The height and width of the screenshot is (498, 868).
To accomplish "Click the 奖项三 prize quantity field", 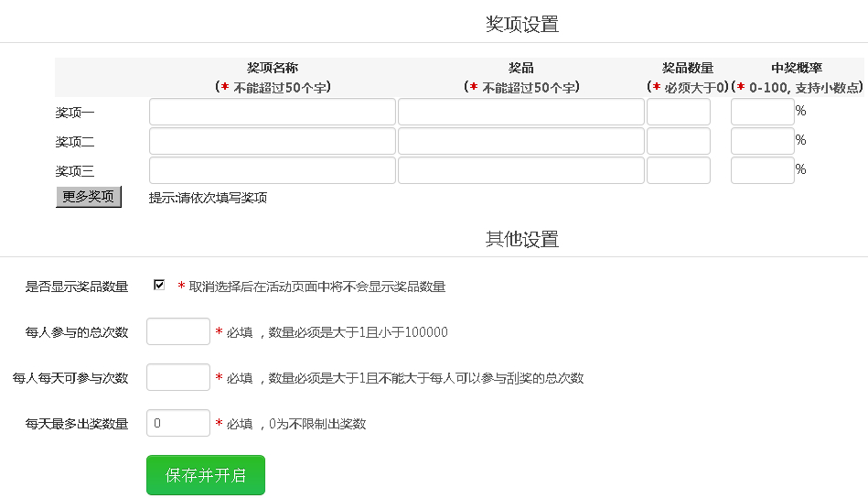I will tap(678, 171).
